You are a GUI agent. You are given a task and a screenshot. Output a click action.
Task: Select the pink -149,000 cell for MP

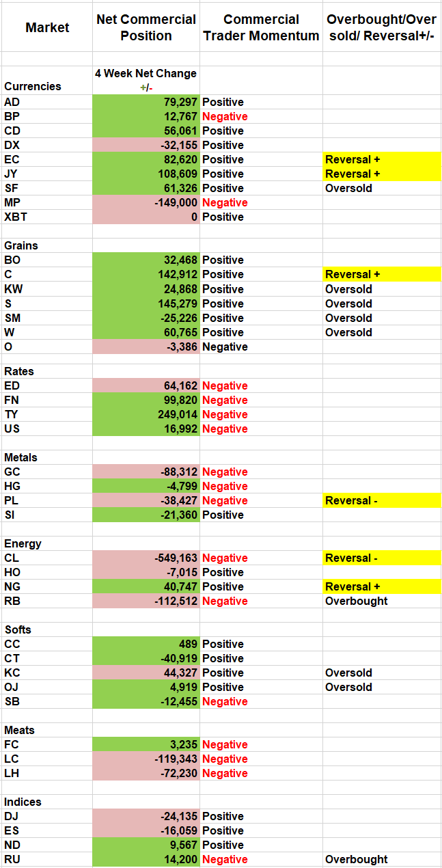(x=146, y=202)
